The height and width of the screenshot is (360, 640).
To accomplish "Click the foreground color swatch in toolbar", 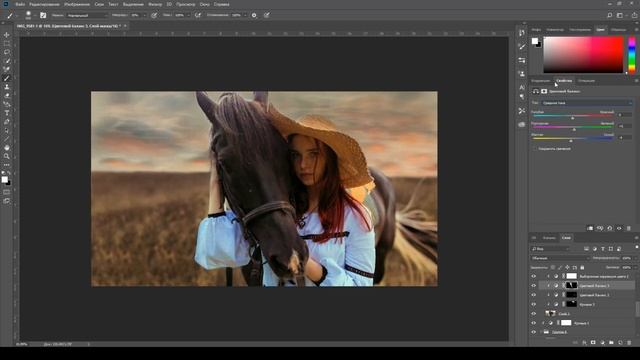I will tap(4, 180).
